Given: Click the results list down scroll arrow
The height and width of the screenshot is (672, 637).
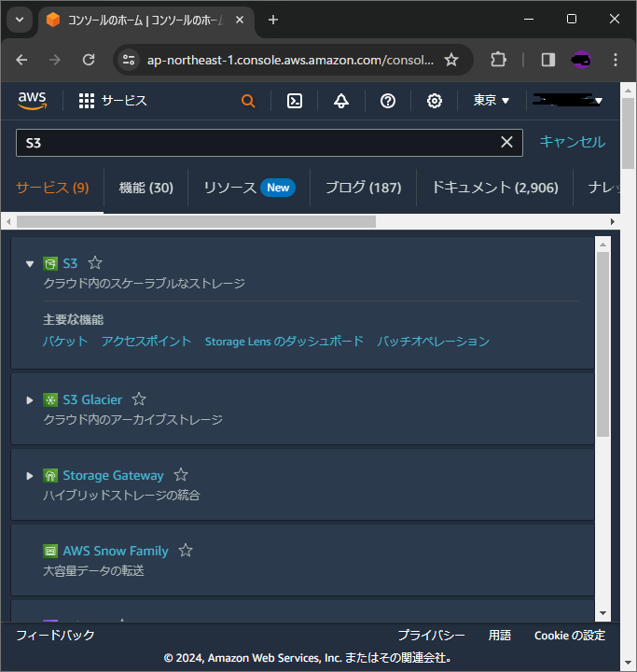Looking at the screenshot, I should pos(602,613).
